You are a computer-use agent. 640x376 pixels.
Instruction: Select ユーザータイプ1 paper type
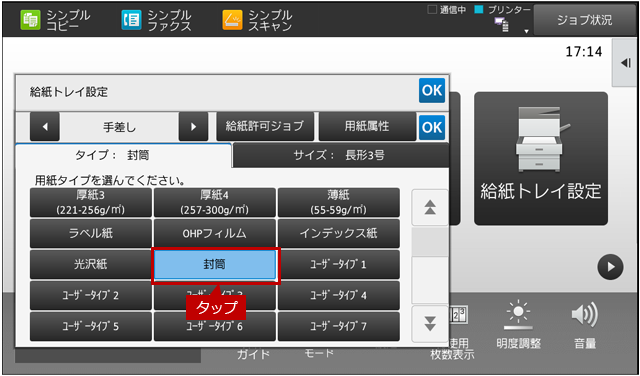point(339,265)
